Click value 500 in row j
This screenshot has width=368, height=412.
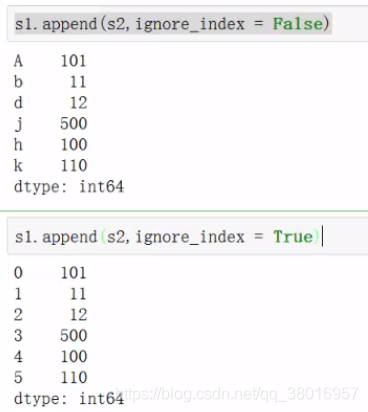click(74, 124)
